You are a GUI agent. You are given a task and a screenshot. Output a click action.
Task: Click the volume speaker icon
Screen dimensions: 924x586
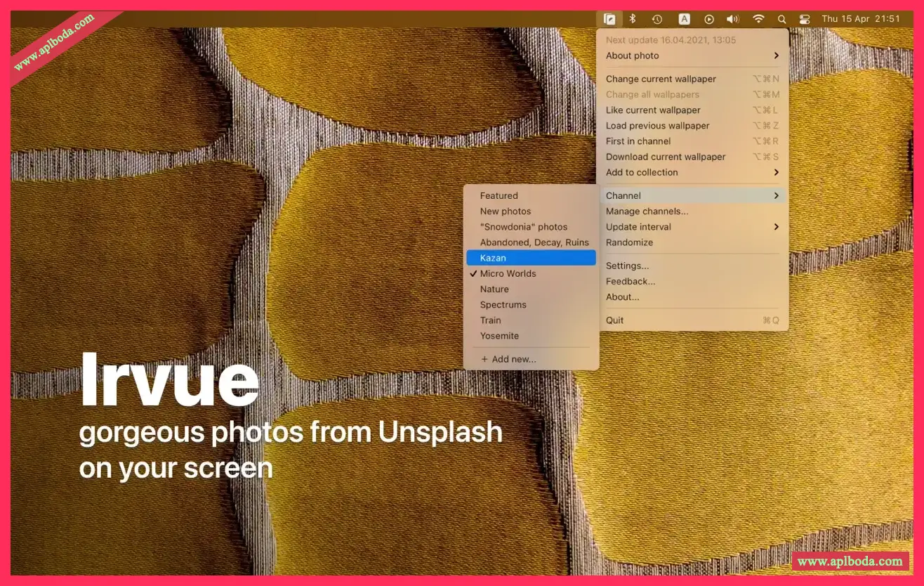tap(733, 20)
